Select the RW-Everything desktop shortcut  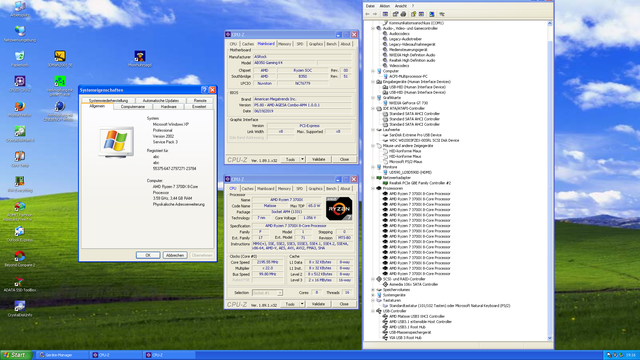[20, 184]
